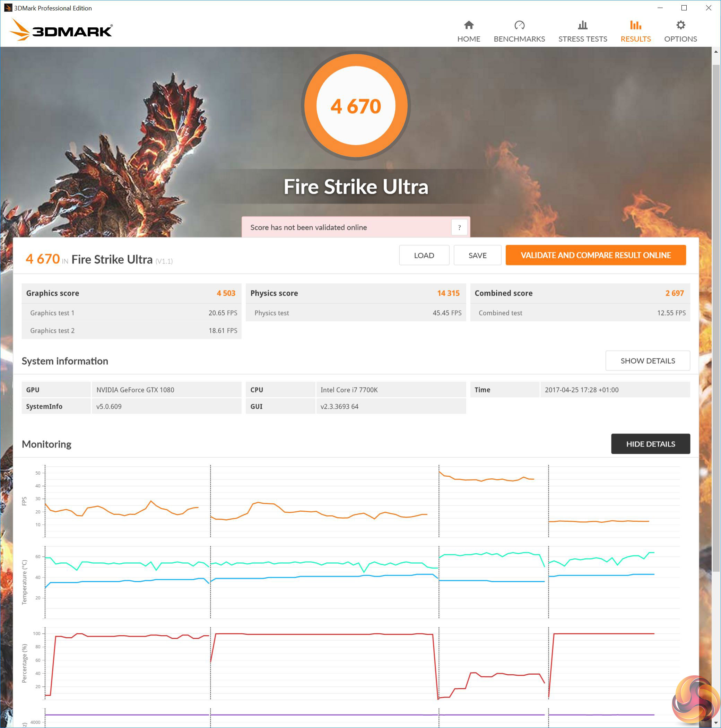The height and width of the screenshot is (728, 721).
Task: Click Validate and Compare Result Online
Action: (595, 255)
